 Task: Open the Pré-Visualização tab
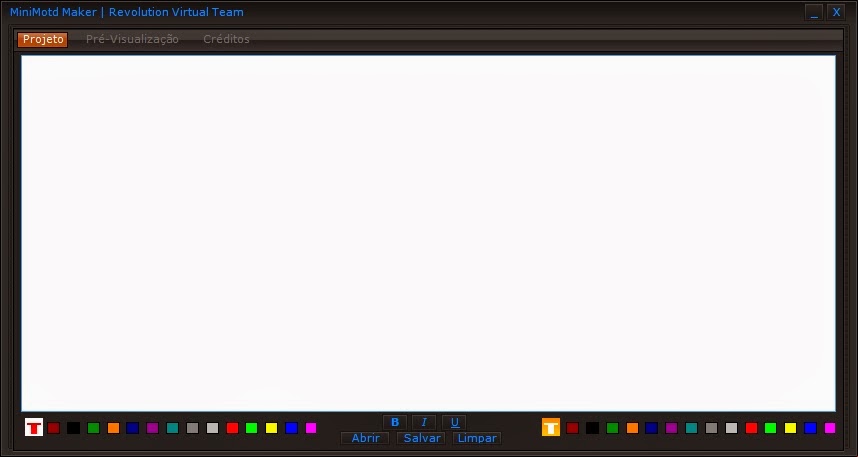[132, 39]
